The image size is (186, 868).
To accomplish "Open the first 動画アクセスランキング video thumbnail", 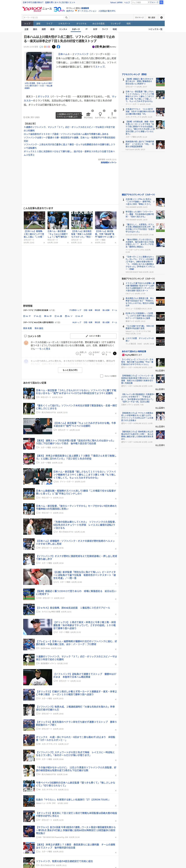I will [x=160, y=286].
